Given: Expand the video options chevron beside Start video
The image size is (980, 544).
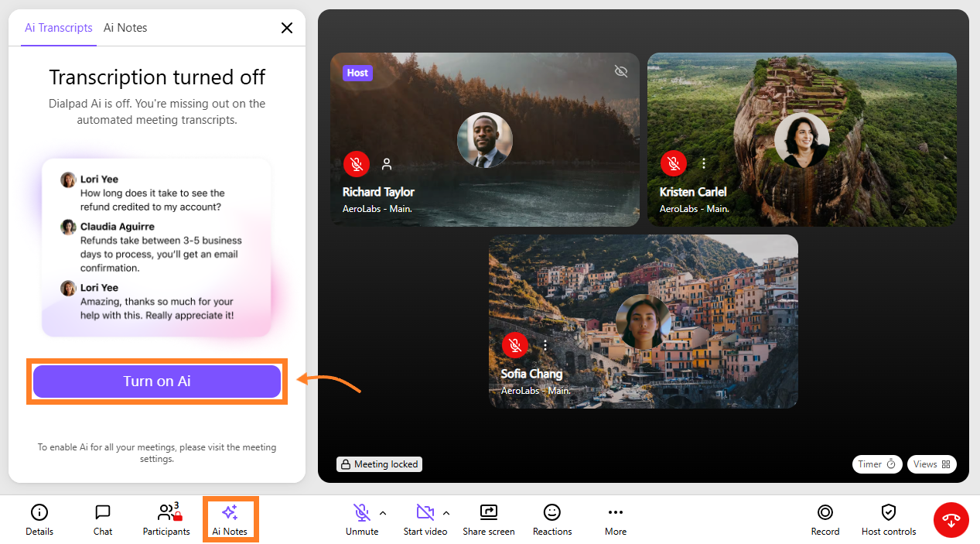Looking at the screenshot, I should (446, 512).
